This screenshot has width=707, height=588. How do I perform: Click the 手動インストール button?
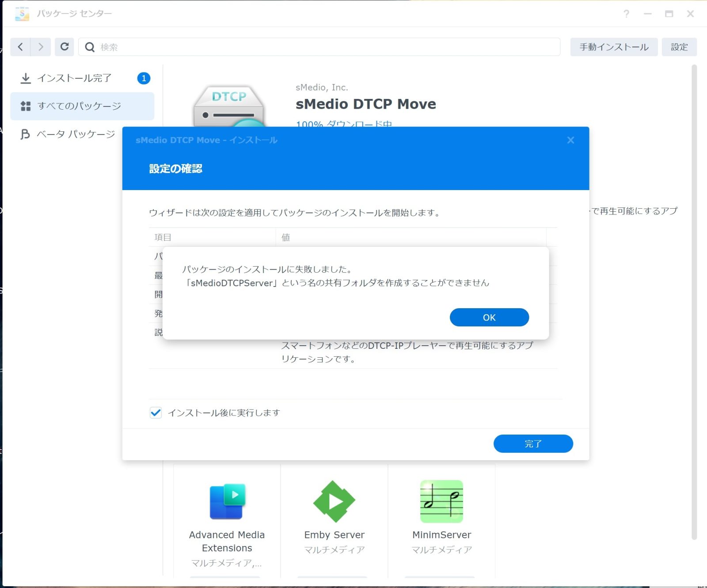click(x=614, y=47)
